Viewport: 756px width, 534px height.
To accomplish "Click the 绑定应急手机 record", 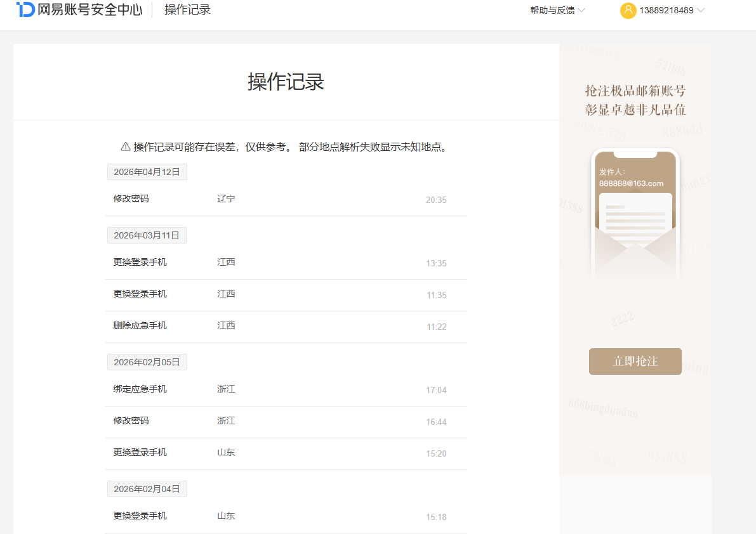I will point(140,389).
